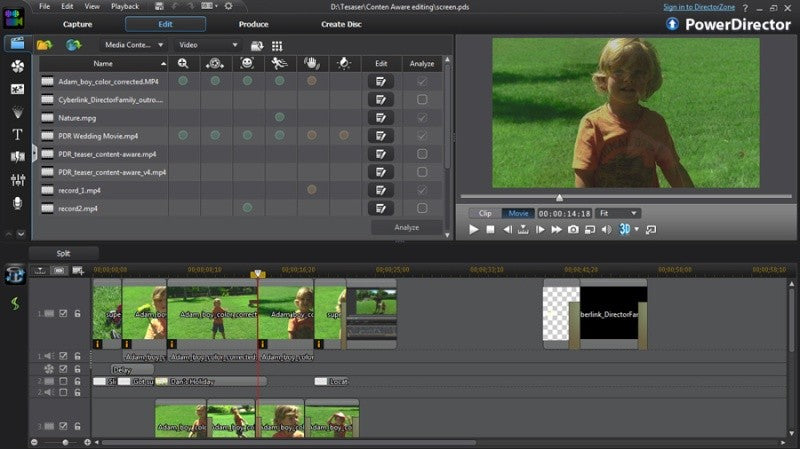
Task: Click the edit icon for record2.mp4
Action: click(381, 208)
